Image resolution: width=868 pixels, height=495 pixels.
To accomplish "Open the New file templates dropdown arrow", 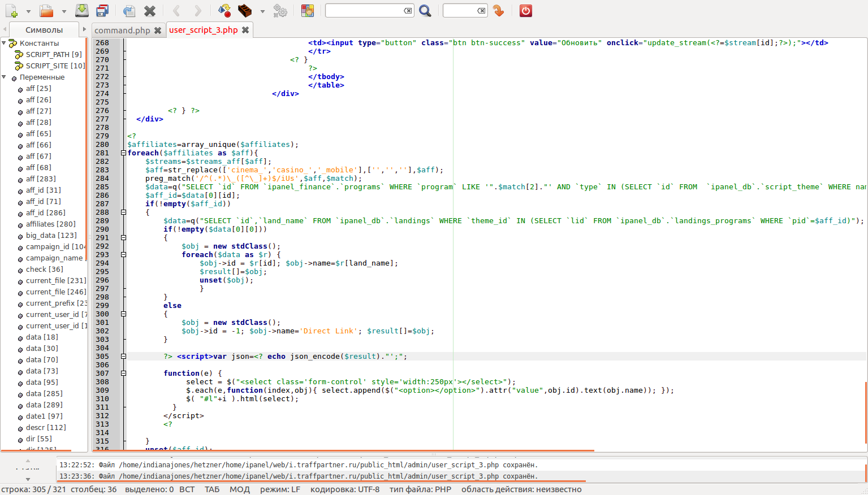I will point(28,11).
